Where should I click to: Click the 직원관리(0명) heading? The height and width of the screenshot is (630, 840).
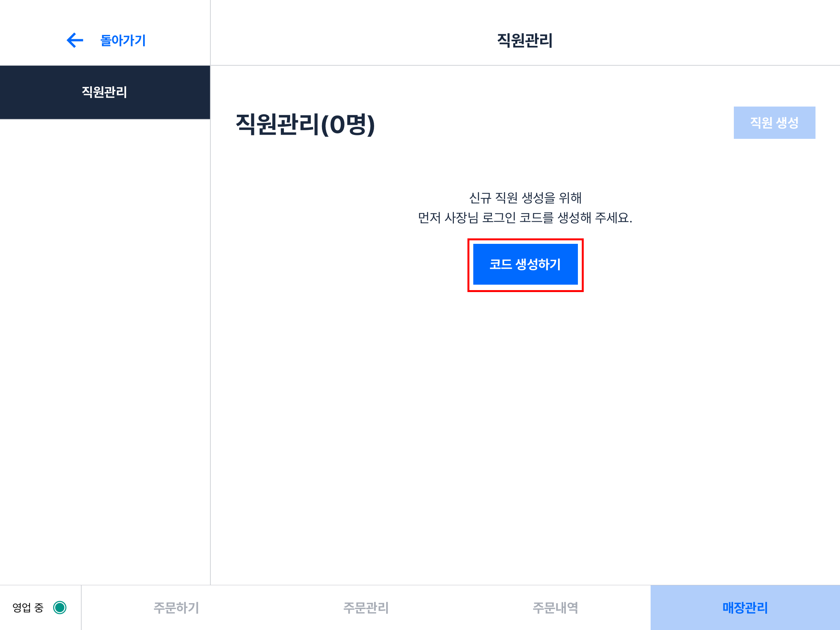tap(305, 124)
